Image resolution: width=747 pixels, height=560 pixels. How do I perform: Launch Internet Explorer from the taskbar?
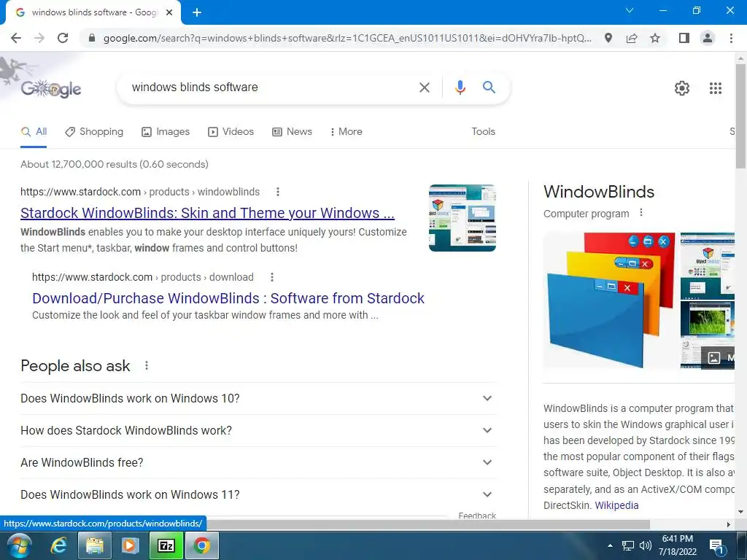(x=58, y=545)
